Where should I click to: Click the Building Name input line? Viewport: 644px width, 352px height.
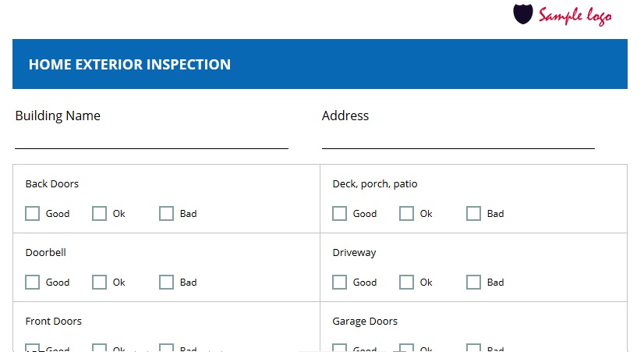pyautogui.click(x=151, y=140)
